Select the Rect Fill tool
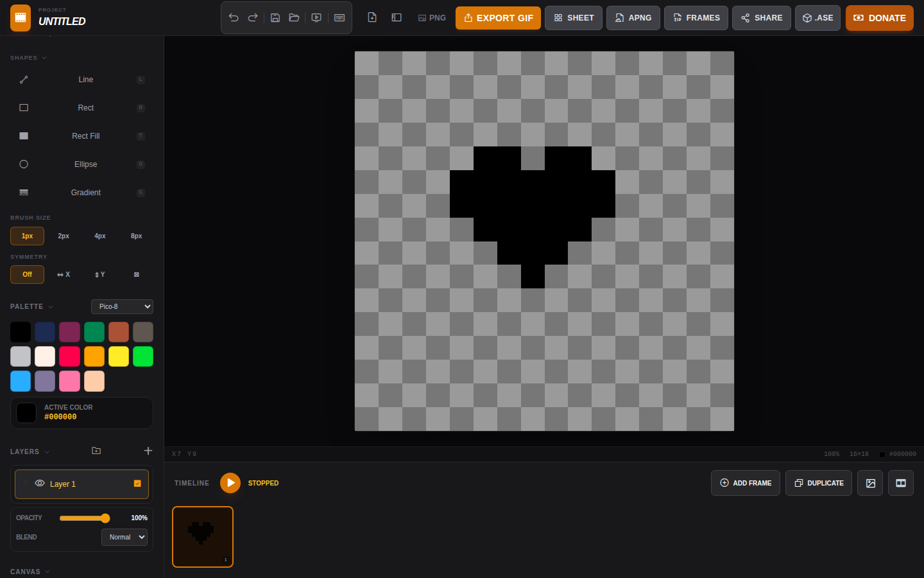 coord(81,136)
